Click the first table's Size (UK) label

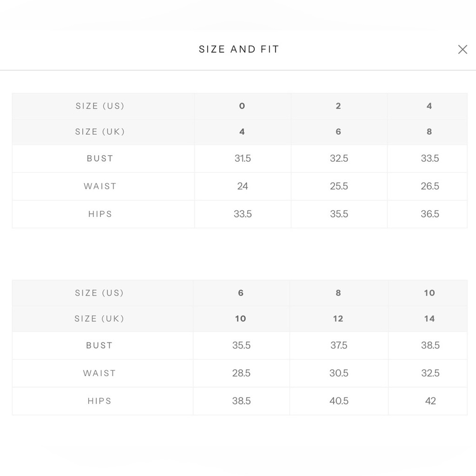pos(100,132)
